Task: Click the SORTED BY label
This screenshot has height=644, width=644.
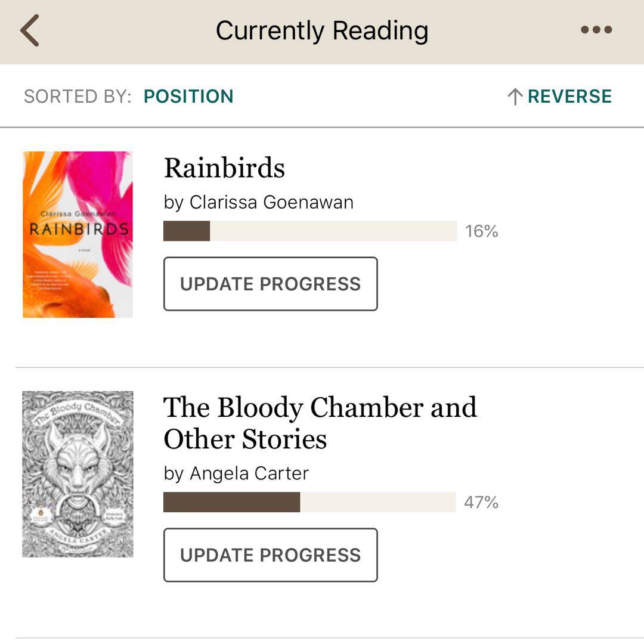Action: (x=78, y=97)
